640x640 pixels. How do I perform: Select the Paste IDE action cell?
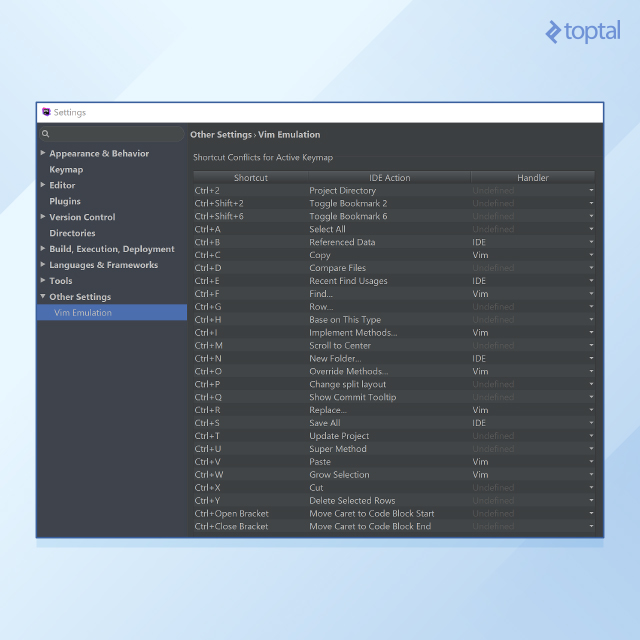389,462
